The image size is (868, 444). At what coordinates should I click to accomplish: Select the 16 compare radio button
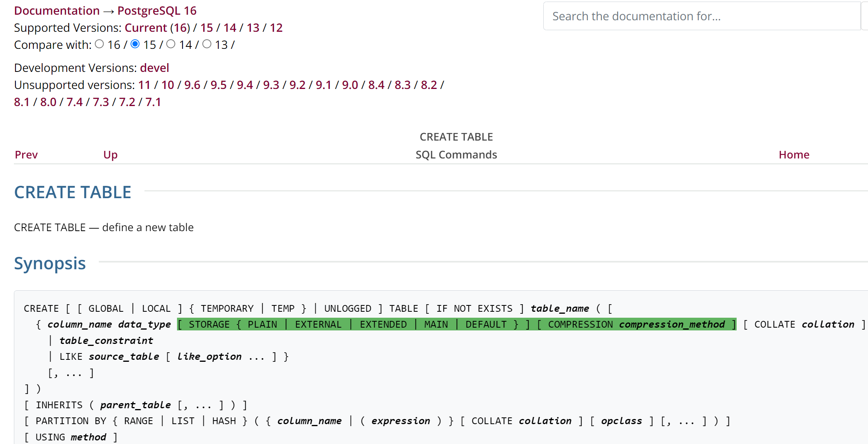pos(100,44)
